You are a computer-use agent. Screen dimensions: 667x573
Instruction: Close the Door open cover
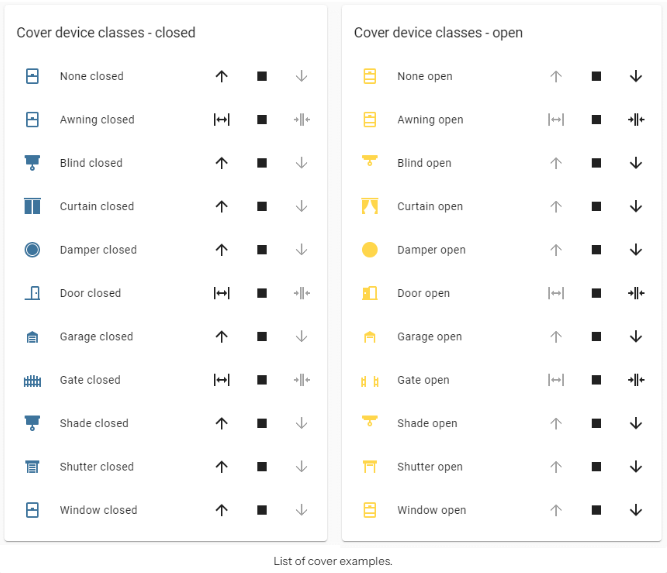click(x=636, y=293)
